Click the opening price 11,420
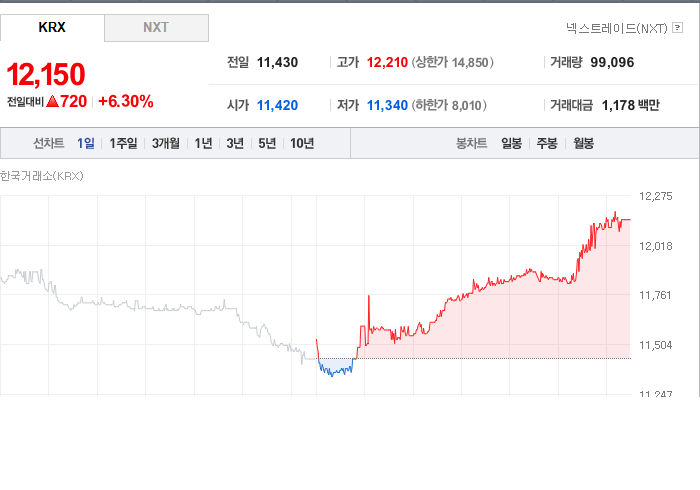700x490 pixels. tap(277, 105)
